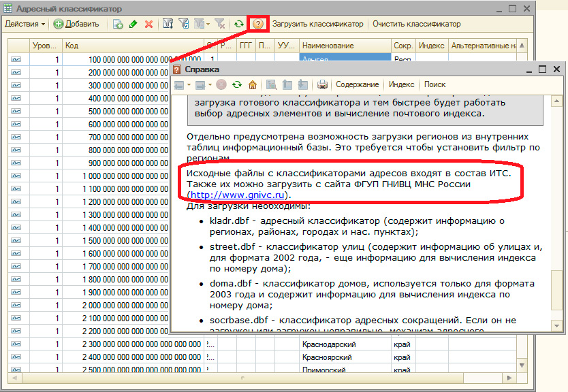Close the Справка window

(556, 69)
